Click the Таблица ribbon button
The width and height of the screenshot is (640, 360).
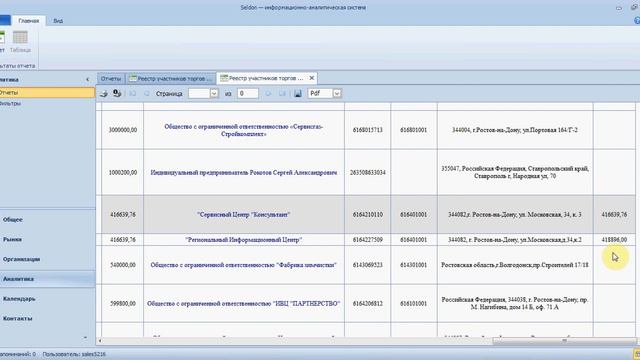20,41
